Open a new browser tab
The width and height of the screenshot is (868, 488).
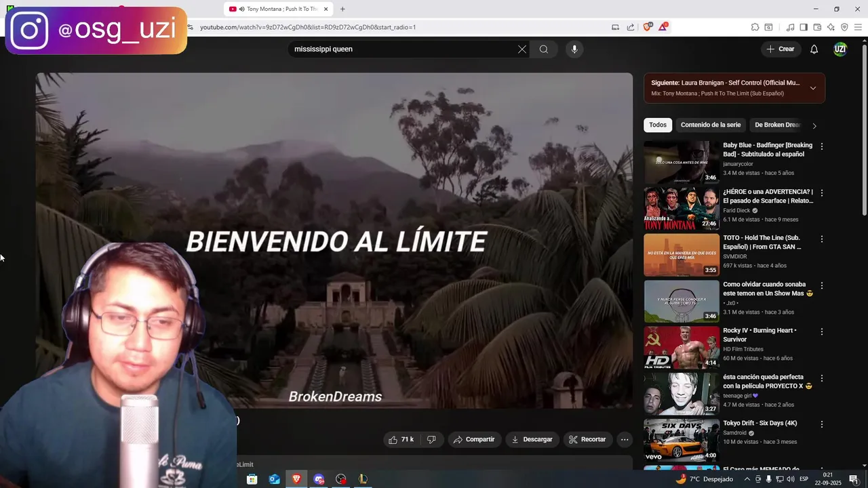[342, 9]
